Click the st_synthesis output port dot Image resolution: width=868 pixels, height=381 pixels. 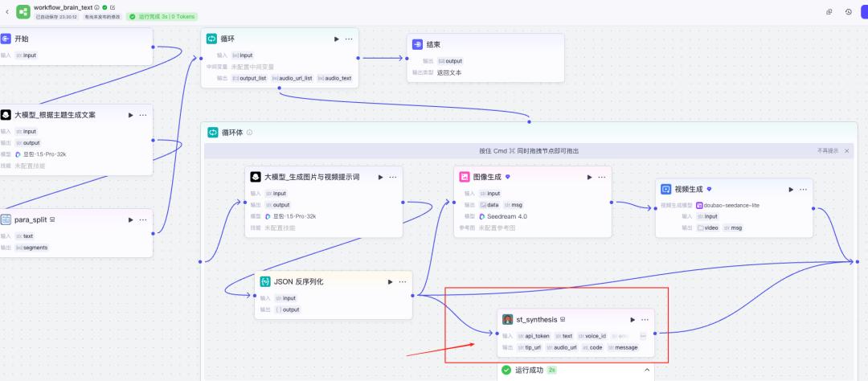point(655,334)
